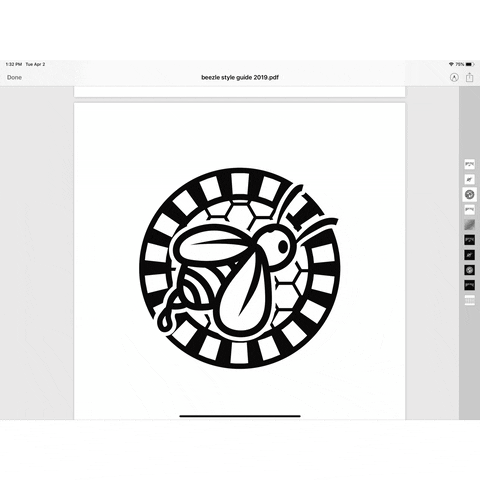The image size is (480, 480).
Task: Select the sixth page thumbnail
Action: 469,240
